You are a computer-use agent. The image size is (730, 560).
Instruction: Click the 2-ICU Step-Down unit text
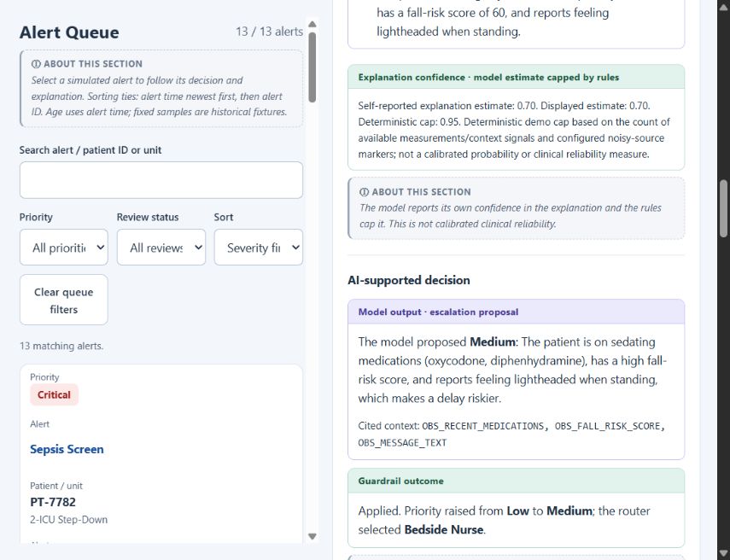tap(69, 520)
